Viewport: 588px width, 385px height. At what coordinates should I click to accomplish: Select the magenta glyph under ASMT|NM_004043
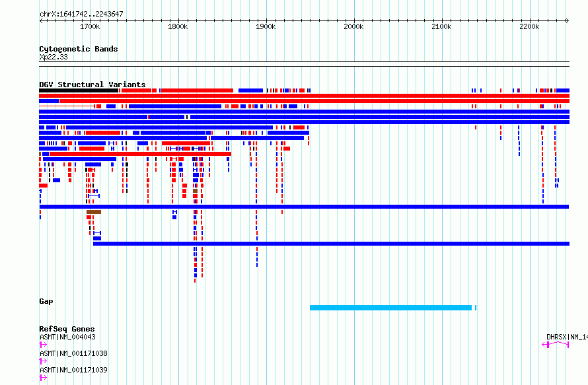tap(43, 345)
